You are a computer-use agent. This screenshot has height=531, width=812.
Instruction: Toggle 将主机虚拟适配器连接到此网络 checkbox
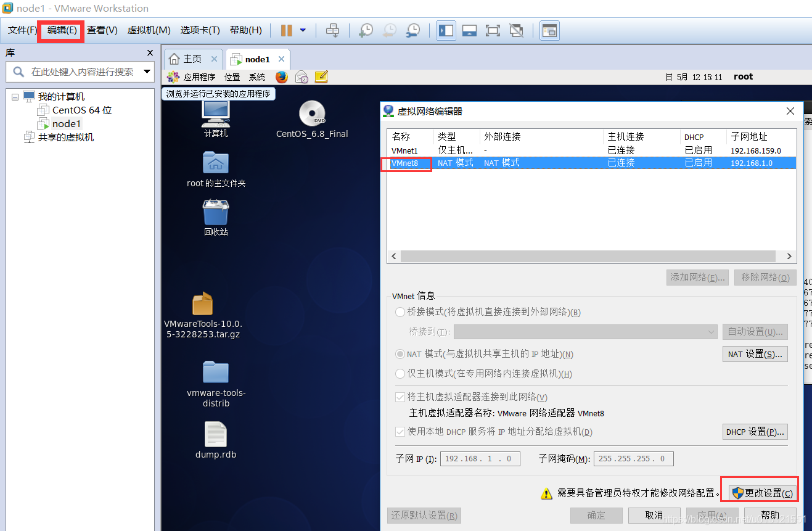(x=401, y=397)
